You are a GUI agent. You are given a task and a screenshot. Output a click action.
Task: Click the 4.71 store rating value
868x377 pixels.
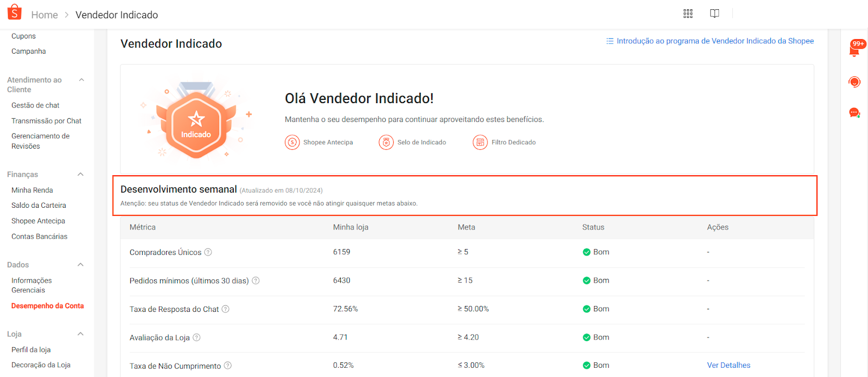(340, 337)
